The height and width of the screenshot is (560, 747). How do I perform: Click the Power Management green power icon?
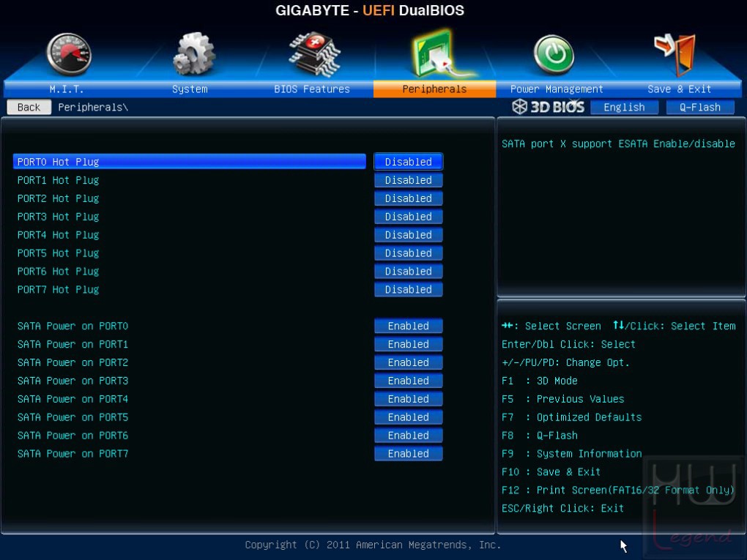tap(554, 54)
